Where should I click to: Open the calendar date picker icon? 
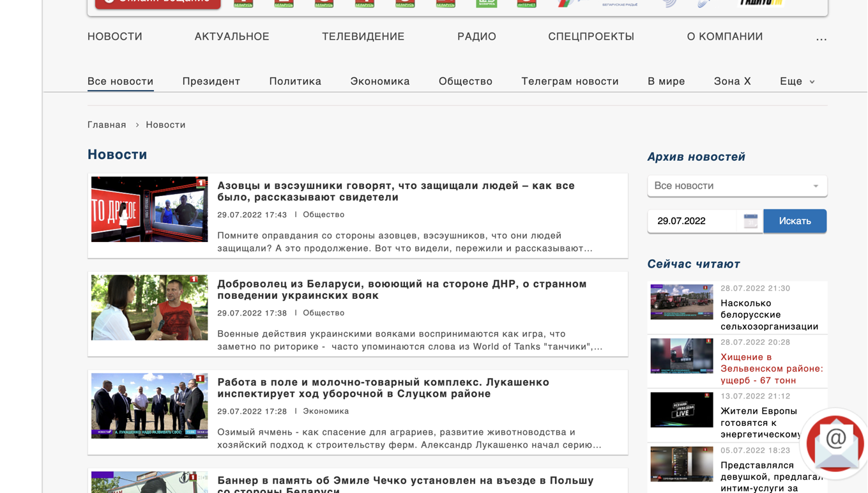[750, 221]
